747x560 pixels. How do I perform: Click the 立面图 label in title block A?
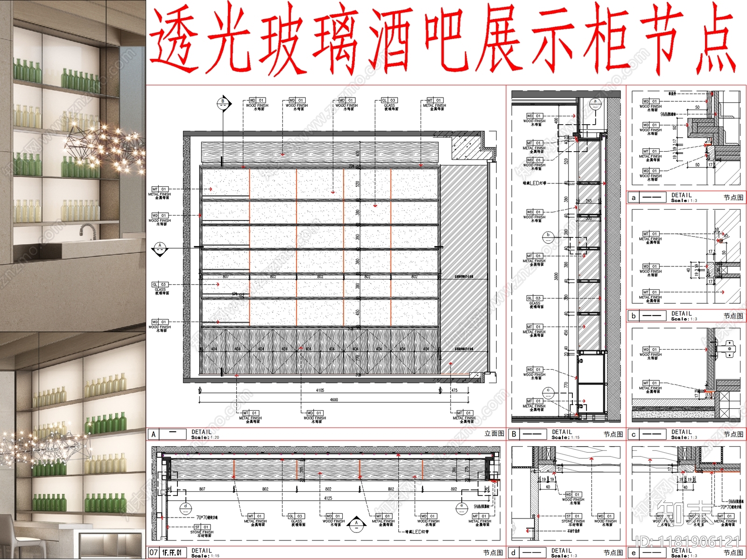point(494,434)
